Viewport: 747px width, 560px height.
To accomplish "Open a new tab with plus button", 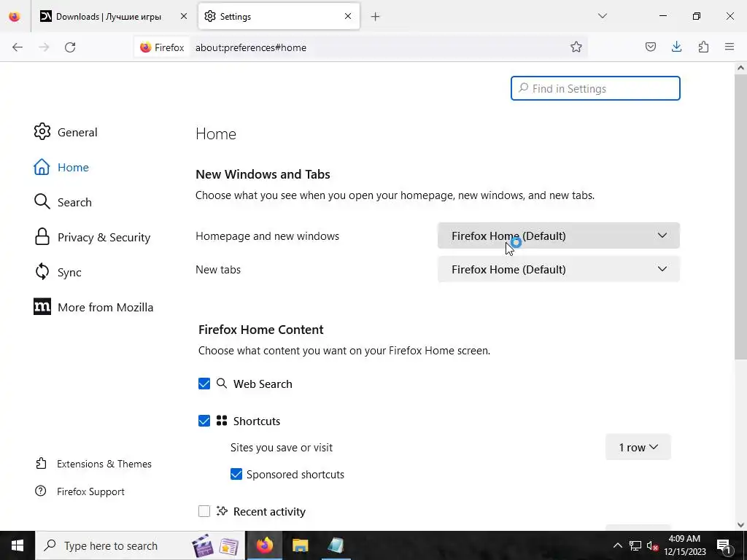I will pos(376,17).
